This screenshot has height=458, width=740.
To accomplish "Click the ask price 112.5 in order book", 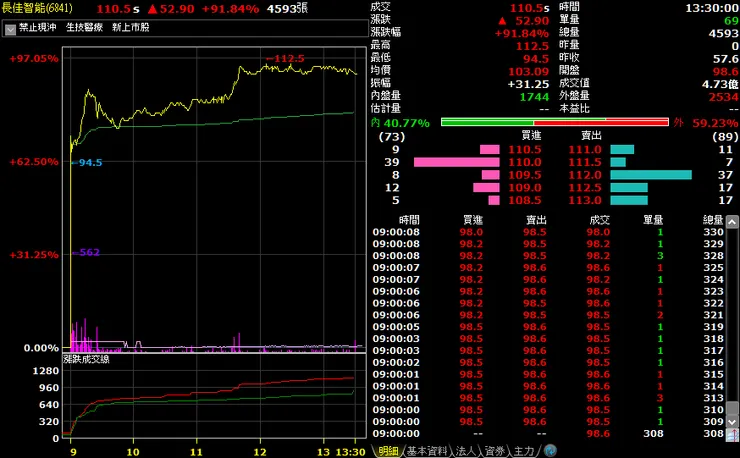I will [x=585, y=188].
